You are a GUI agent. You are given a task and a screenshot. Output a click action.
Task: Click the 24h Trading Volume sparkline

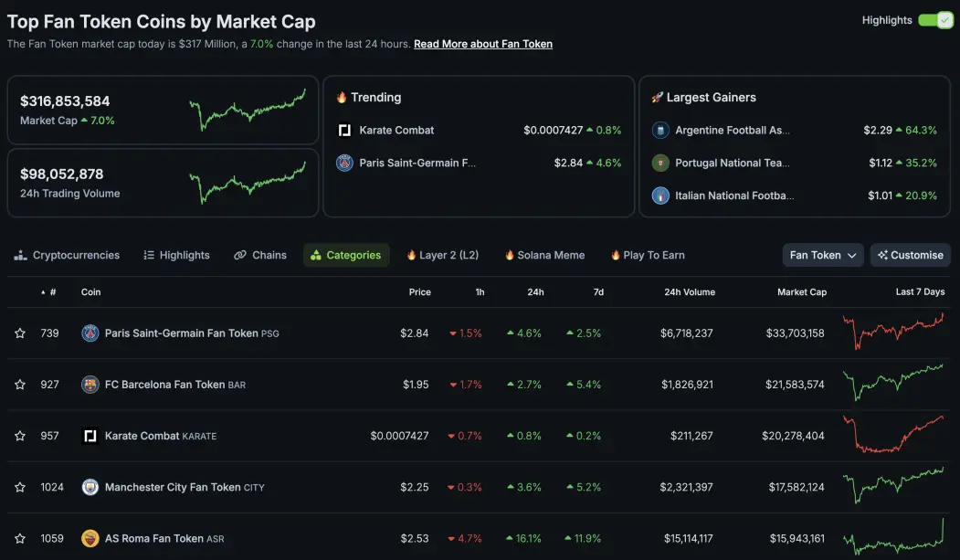(248, 183)
